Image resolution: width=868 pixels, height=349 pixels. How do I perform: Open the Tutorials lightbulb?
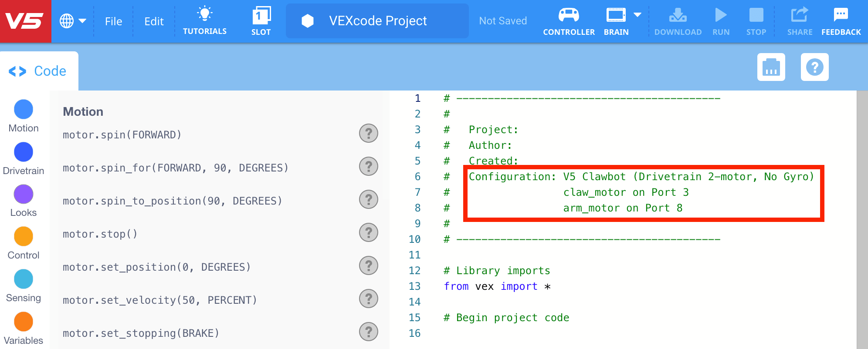tap(204, 20)
